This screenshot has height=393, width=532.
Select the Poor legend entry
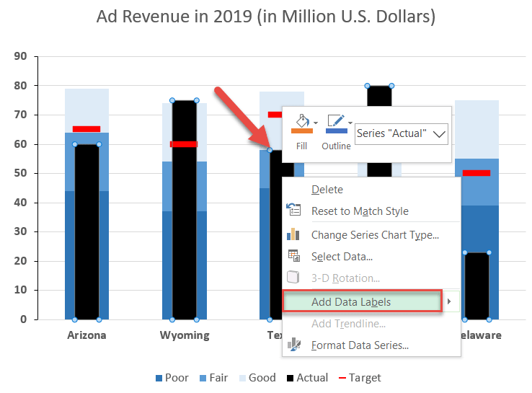tap(172, 378)
